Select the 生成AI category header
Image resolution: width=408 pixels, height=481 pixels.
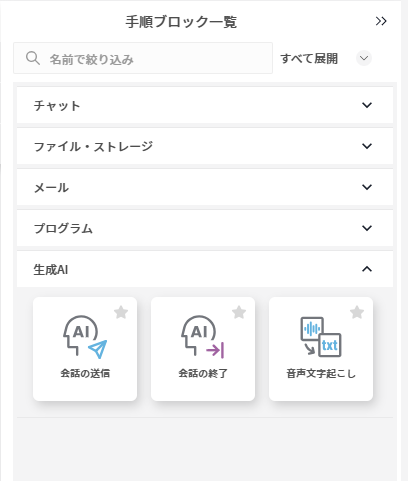(205, 269)
